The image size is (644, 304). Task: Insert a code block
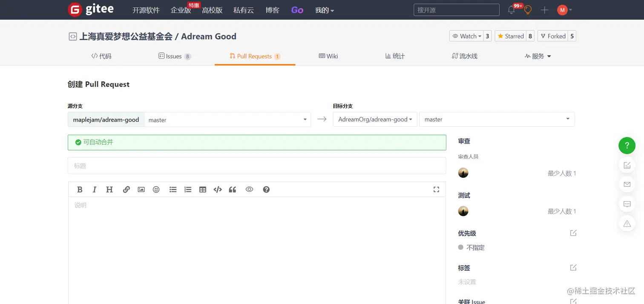pos(218,190)
